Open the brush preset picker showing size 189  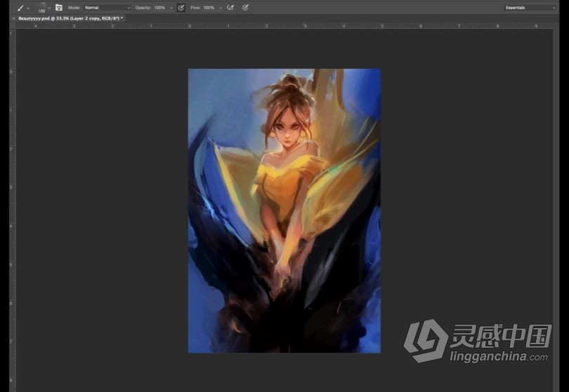point(41,7)
